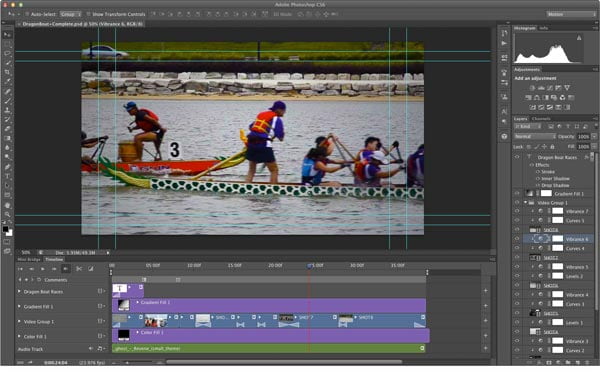Select the Zoom tool in the toolbox
600x372 pixels.
(x=7, y=214)
